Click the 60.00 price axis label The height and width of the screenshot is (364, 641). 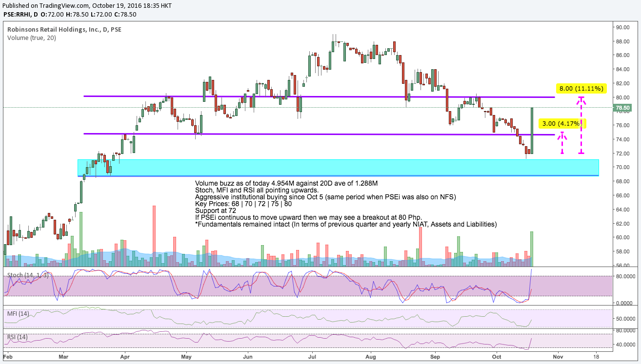coord(622,237)
